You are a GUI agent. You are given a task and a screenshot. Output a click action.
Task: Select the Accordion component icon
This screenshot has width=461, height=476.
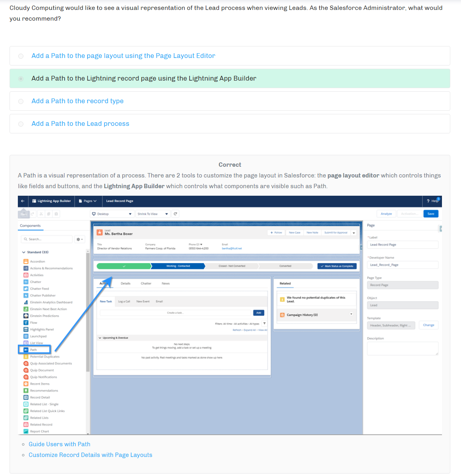point(26,261)
